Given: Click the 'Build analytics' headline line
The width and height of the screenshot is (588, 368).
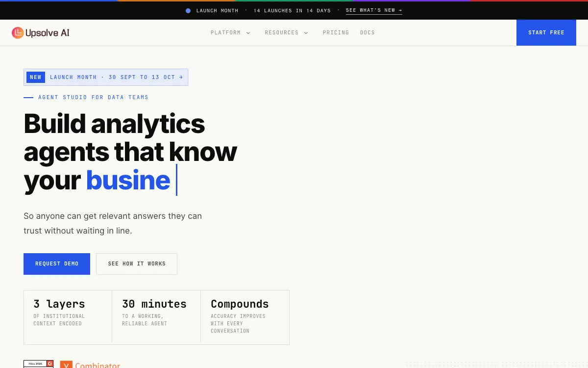Looking at the screenshot, I should [114, 124].
